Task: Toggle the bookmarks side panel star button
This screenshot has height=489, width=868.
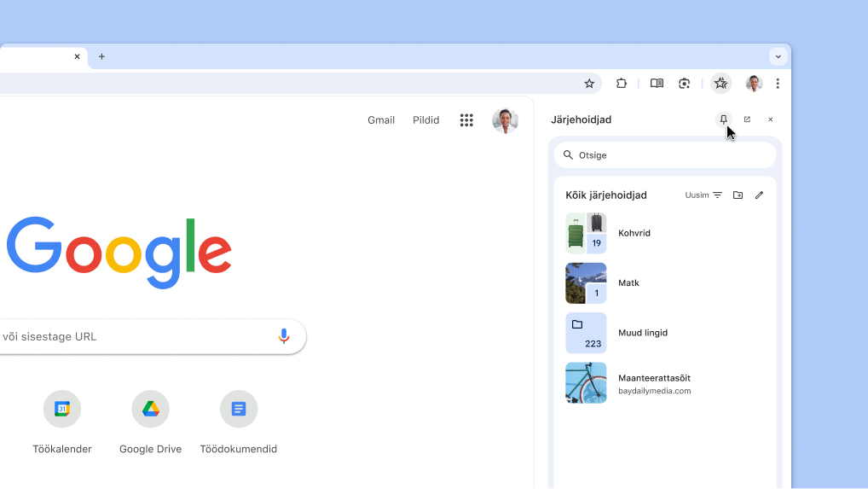Action: pos(720,84)
